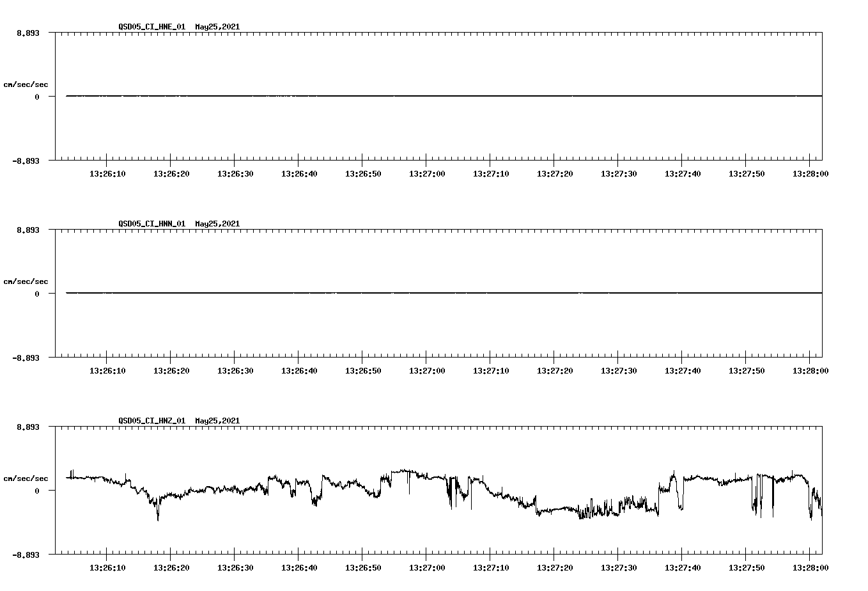This screenshot has width=868, height=591.
Task: Click the QSD05_CI_HNZ_01 channel label
Action: click(x=152, y=421)
